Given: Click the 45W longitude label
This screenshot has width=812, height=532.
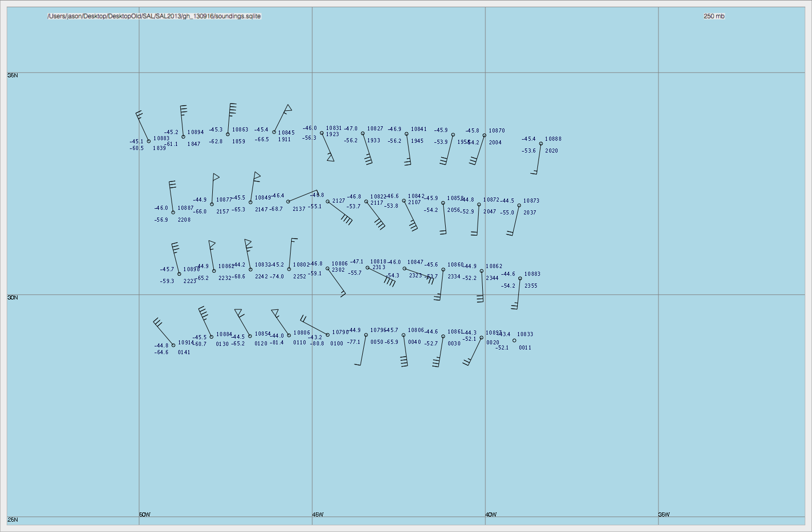Looking at the screenshot, I should click(x=318, y=514).
